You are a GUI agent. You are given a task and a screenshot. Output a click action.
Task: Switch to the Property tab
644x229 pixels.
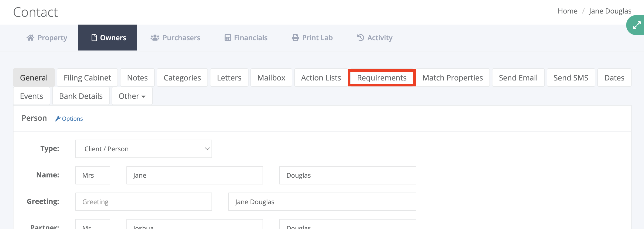47,38
